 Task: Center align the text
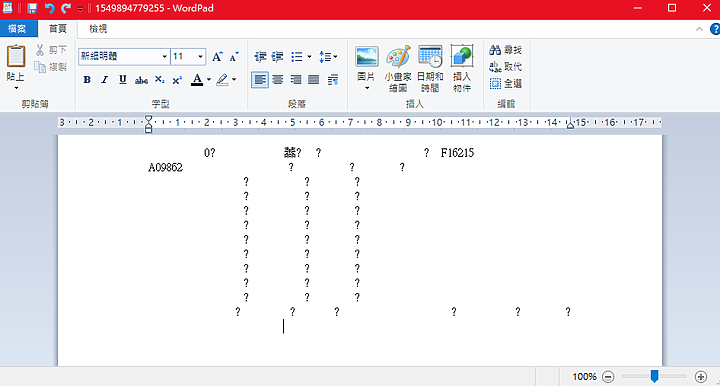(278, 80)
